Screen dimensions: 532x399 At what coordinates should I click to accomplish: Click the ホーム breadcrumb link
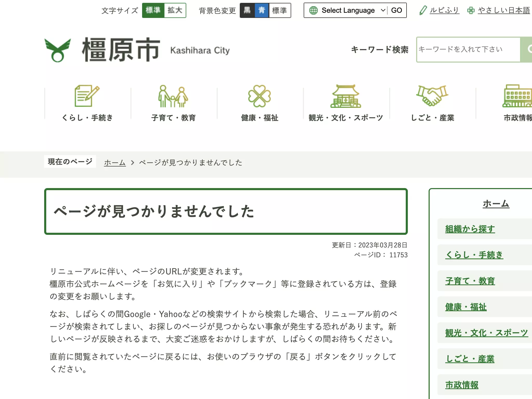(x=115, y=163)
